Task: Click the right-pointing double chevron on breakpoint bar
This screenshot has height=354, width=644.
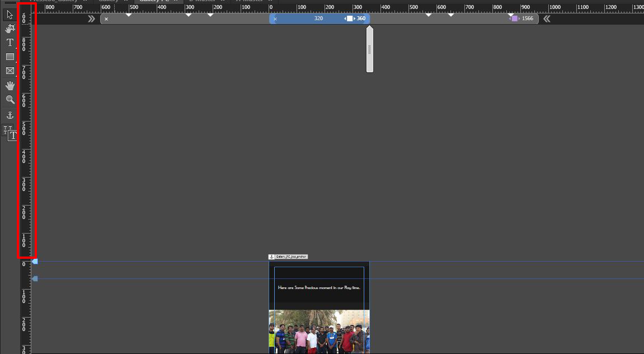Action: [91, 19]
